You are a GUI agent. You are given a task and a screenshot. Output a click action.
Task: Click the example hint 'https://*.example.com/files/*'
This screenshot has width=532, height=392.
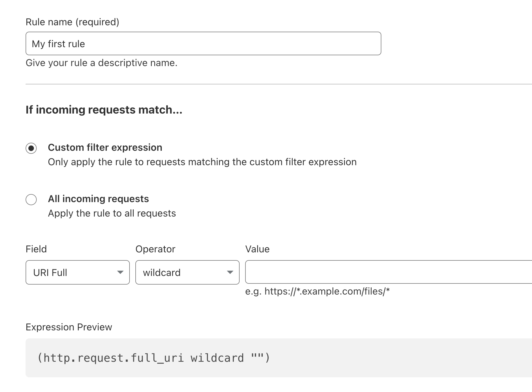[x=317, y=291]
